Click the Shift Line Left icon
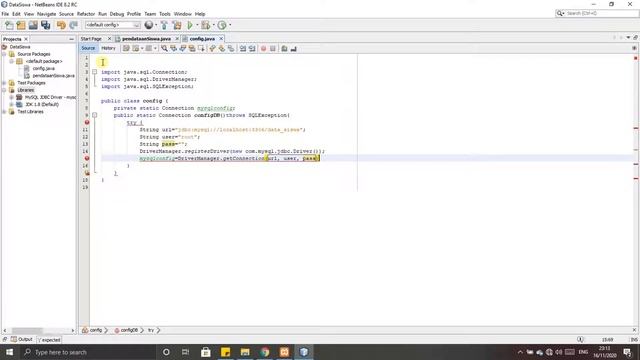Screen dimensions: 640x360 click(x=243, y=49)
